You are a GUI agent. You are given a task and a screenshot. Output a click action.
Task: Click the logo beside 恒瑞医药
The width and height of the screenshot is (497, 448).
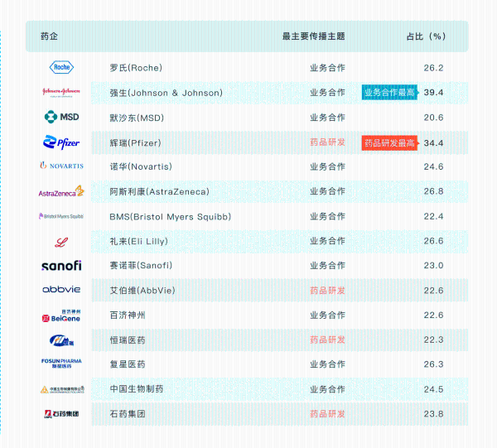click(61, 340)
